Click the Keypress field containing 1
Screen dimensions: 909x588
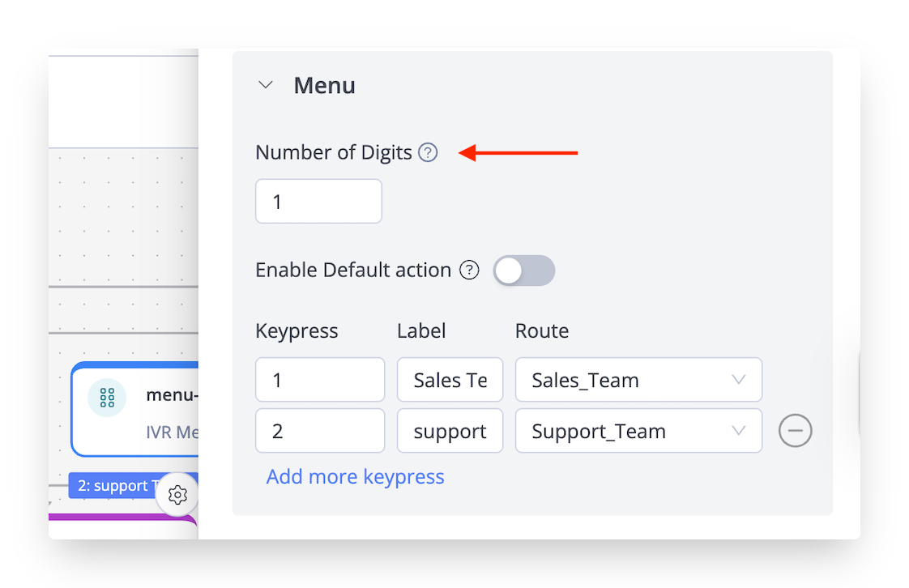(320, 380)
